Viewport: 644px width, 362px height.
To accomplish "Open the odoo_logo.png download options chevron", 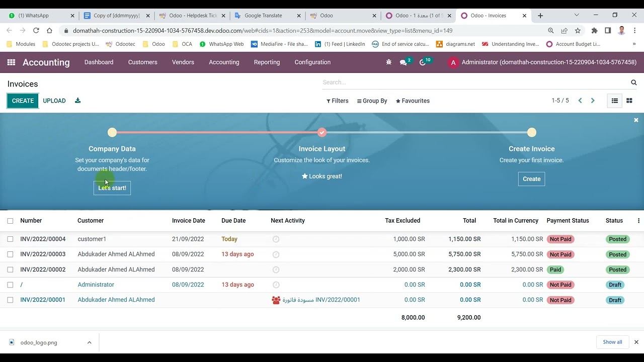I will click(89, 342).
